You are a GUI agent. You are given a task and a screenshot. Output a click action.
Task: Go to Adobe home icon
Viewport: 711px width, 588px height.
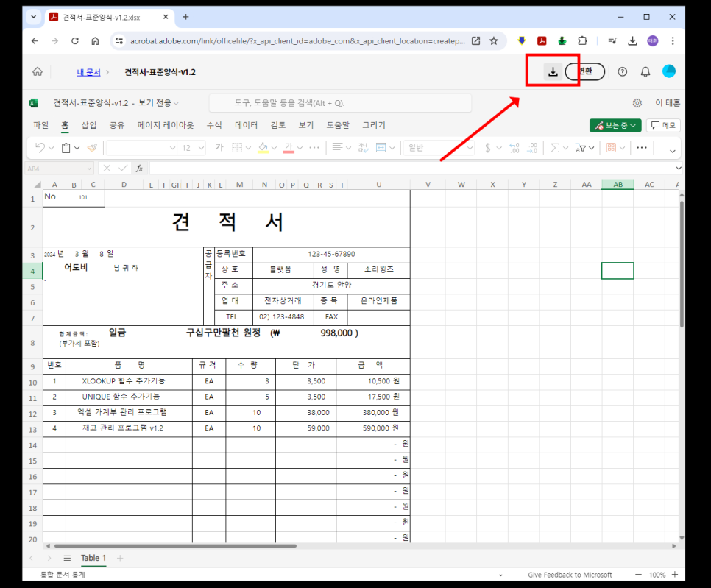click(38, 71)
